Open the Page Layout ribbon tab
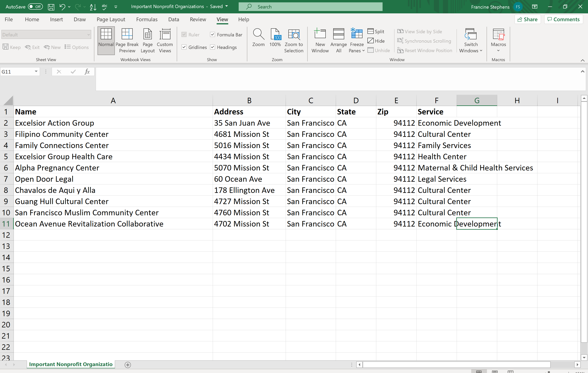588x373 pixels. 111,19
